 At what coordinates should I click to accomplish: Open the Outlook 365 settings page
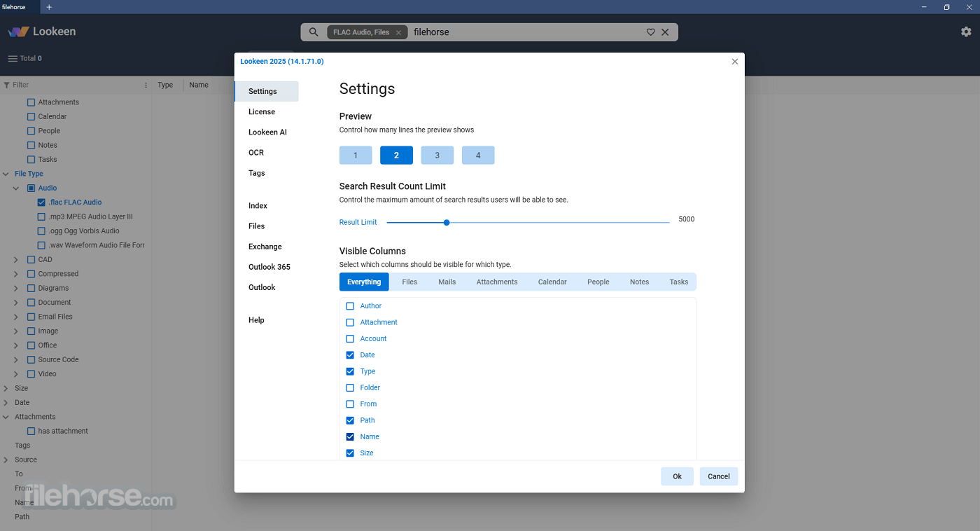pos(269,267)
